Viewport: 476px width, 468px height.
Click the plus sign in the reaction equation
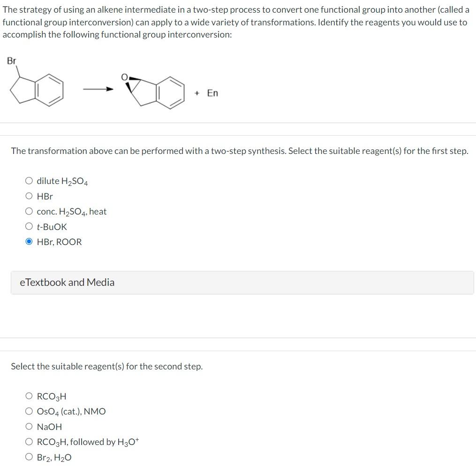(197, 93)
